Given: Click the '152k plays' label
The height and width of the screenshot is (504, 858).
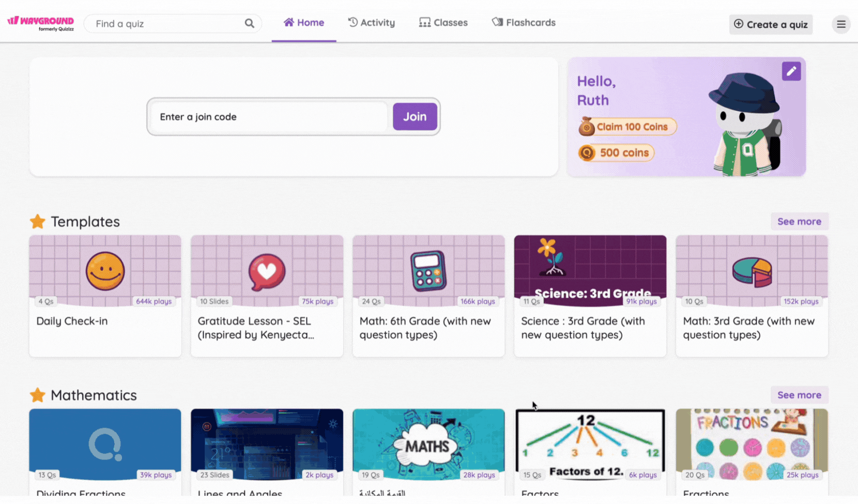Looking at the screenshot, I should [801, 301].
